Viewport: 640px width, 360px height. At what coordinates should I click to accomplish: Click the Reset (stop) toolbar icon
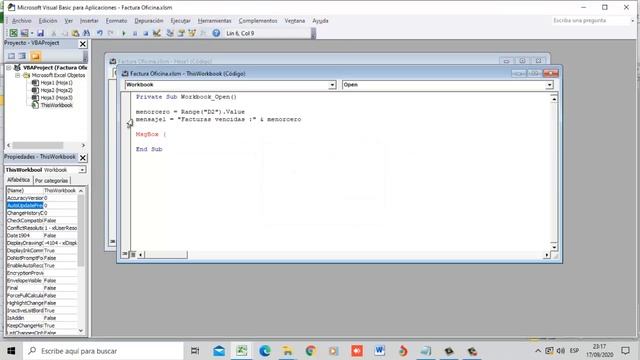click(146, 33)
